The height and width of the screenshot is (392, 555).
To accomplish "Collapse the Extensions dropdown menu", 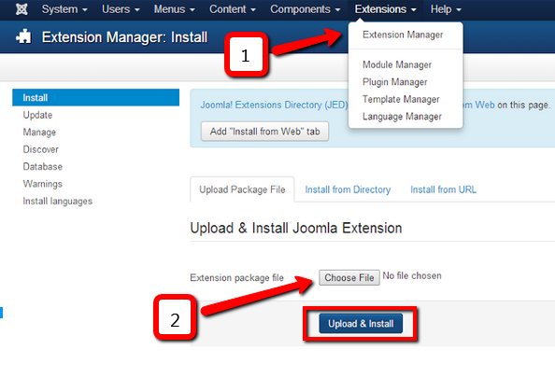I will pos(386,9).
